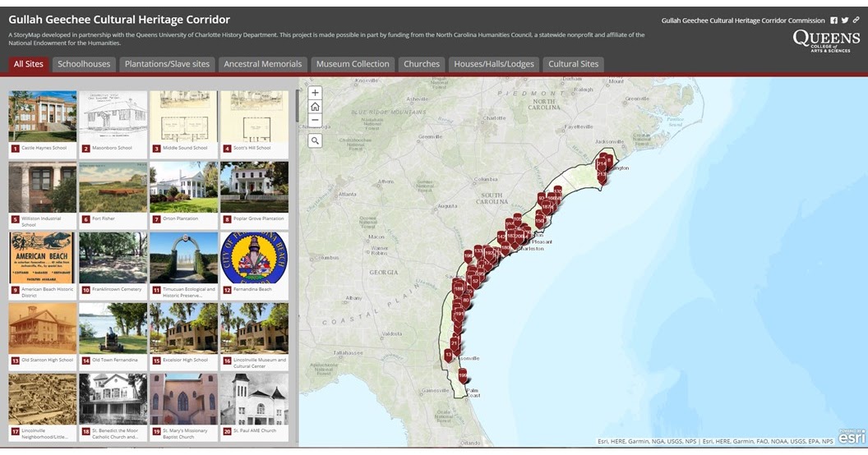Viewport: 868px width, 455px height.
Task: Share on Twitter icon in header
Action: coord(845,21)
